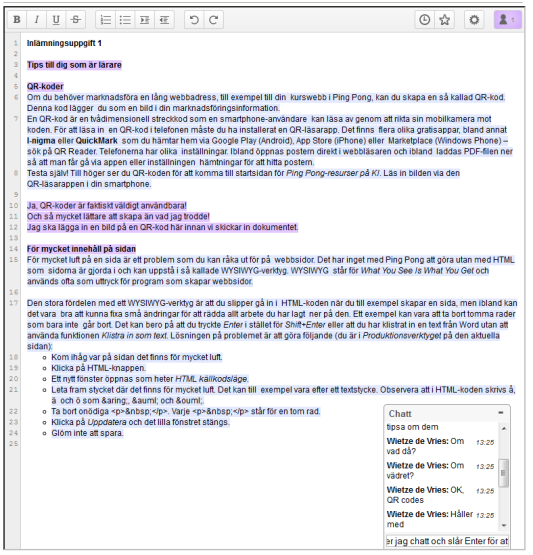Click bullet 'Kom ihåg var på sidan'
Screen dimensions: 533x555
(x=137, y=357)
